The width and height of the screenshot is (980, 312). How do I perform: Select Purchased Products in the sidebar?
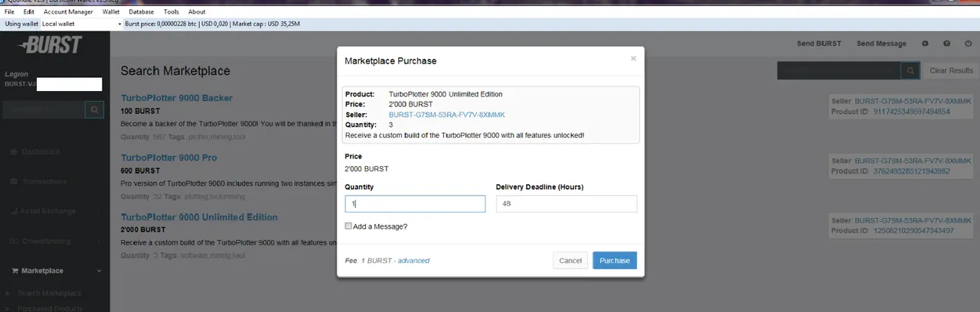pyautogui.click(x=49, y=308)
